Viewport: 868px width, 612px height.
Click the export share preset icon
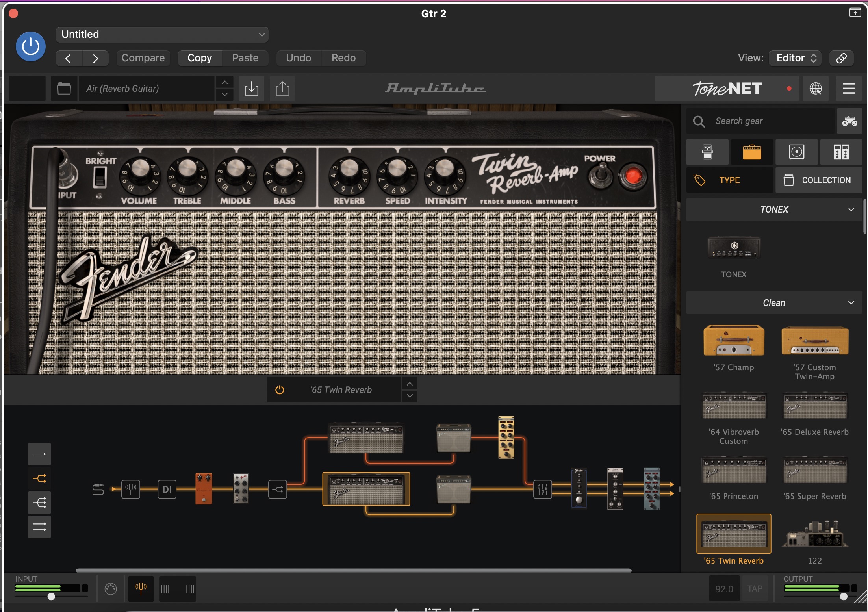tap(282, 89)
